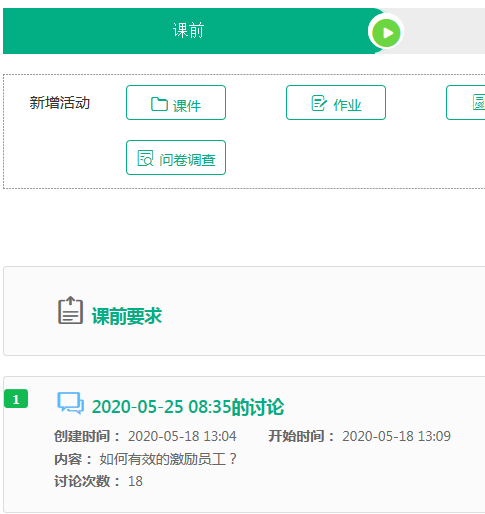Click the survey icon in 问卷调查 button
The height and width of the screenshot is (514, 485).
coord(145,158)
